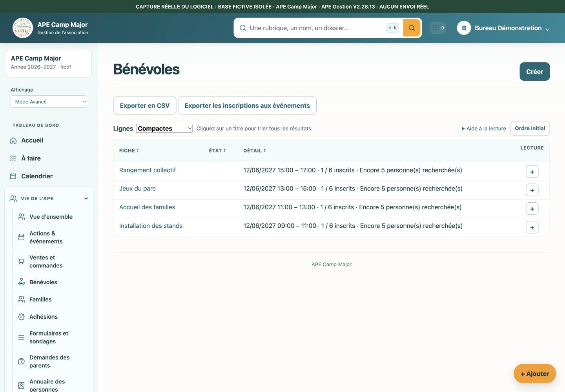The height and width of the screenshot is (392, 565).
Task: Expand the Installation des stands row
Action: point(532,227)
